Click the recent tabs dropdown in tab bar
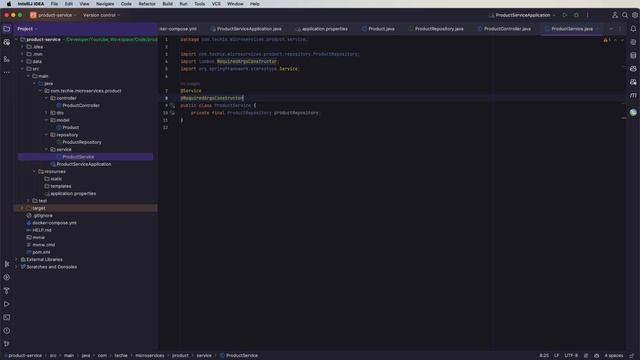 click(x=611, y=29)
